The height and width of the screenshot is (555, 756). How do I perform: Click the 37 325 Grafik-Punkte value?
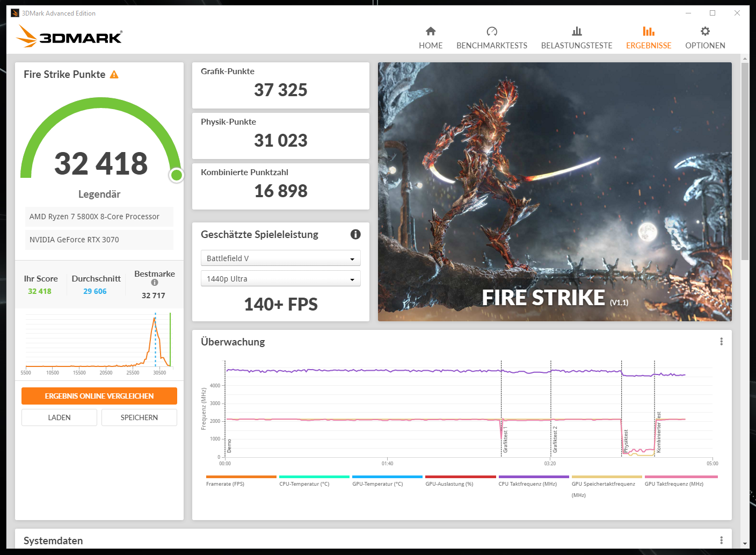coord(281,90)
